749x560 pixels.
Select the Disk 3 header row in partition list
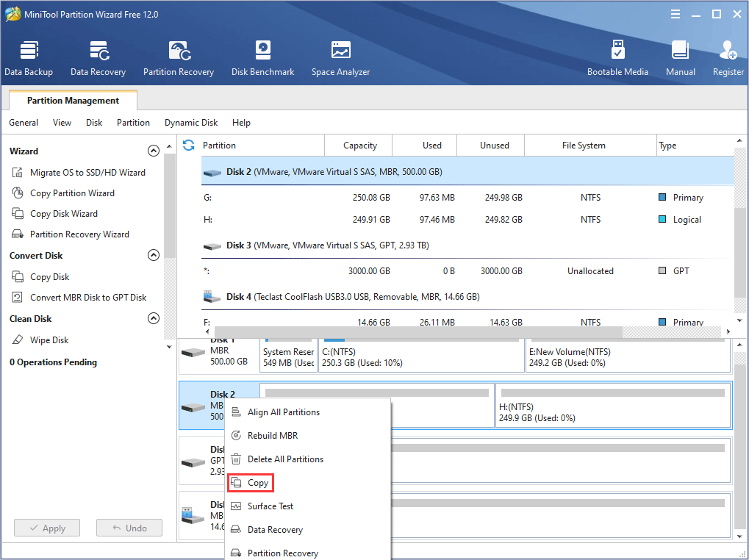tap(467, 245)
